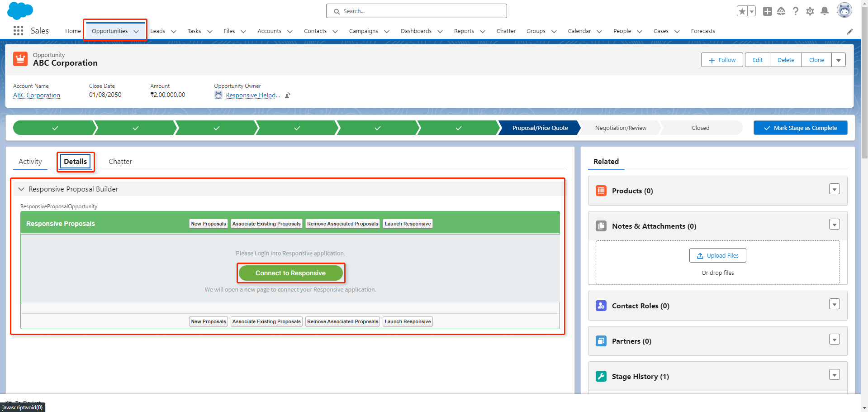Open the Setup gear icon
The height and width of the screenshot is (412, 868).
tap(810, 11)
